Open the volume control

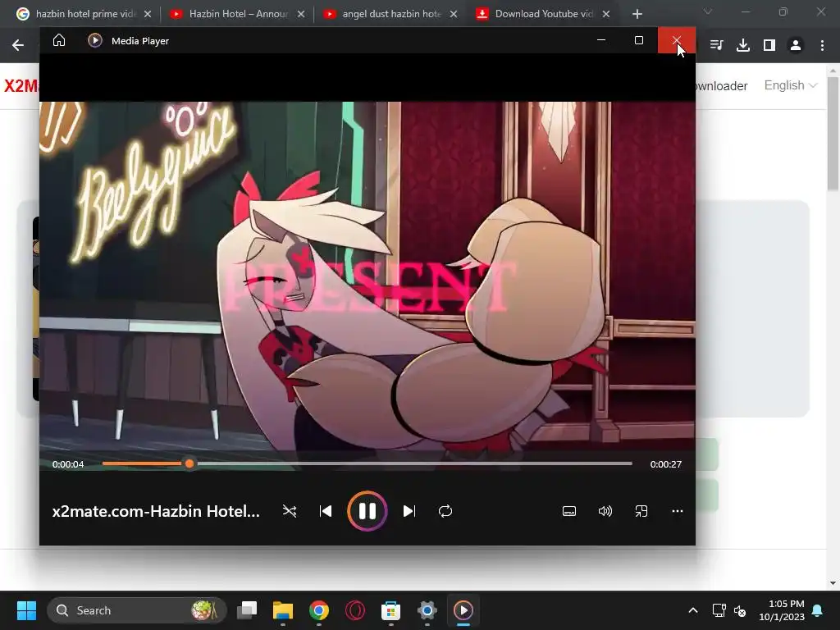coord(605,511)
